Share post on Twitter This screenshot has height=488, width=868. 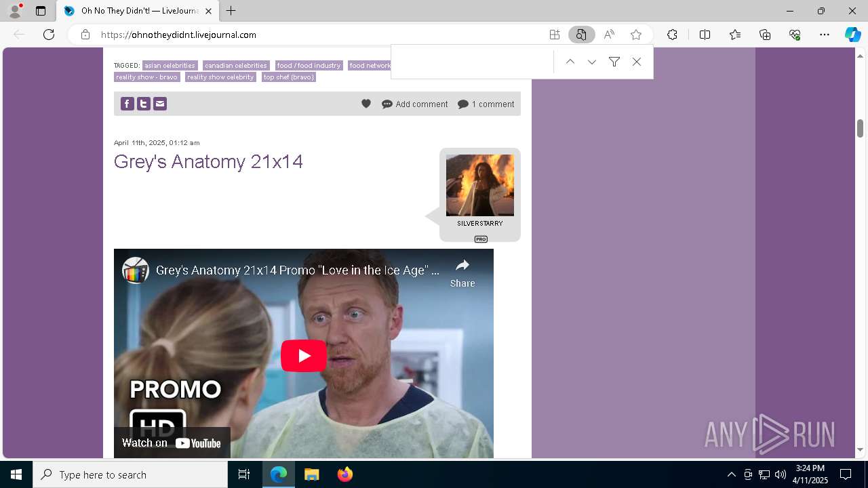tap(143, 104)
